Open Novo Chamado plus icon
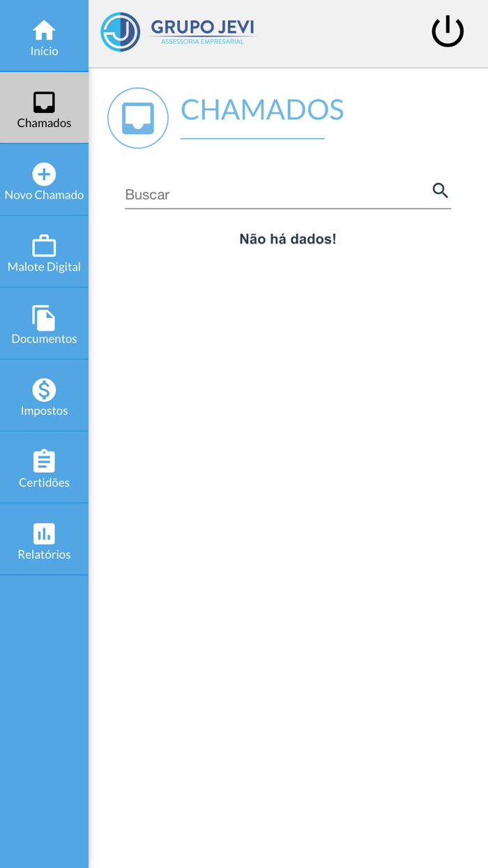Image resolution: width=488 pixels, height=868 pixels. pyautogui.click(x=44, y=174)
